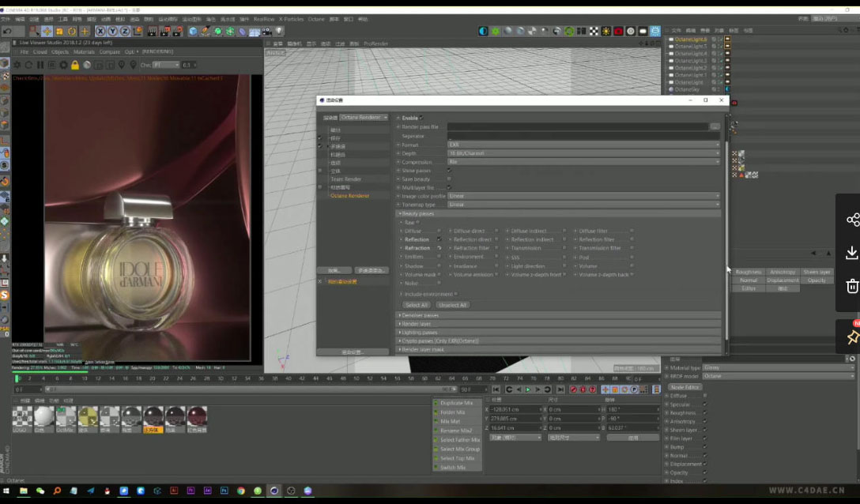Click the Cube primitive icon
The image size is (860, 504).
193,32
